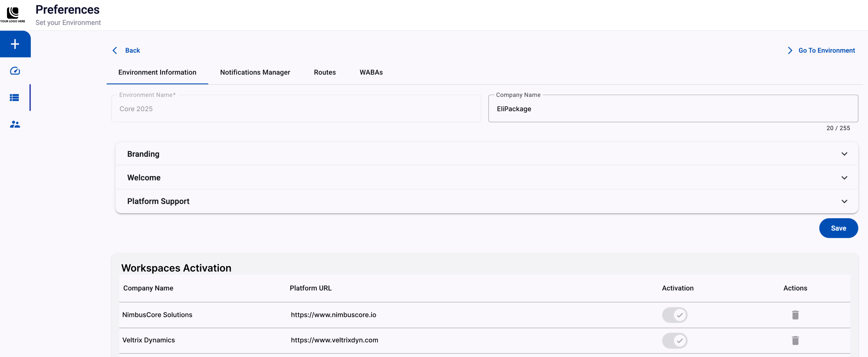
Task: Click the plus add button in sidebar
Action: 15,44
